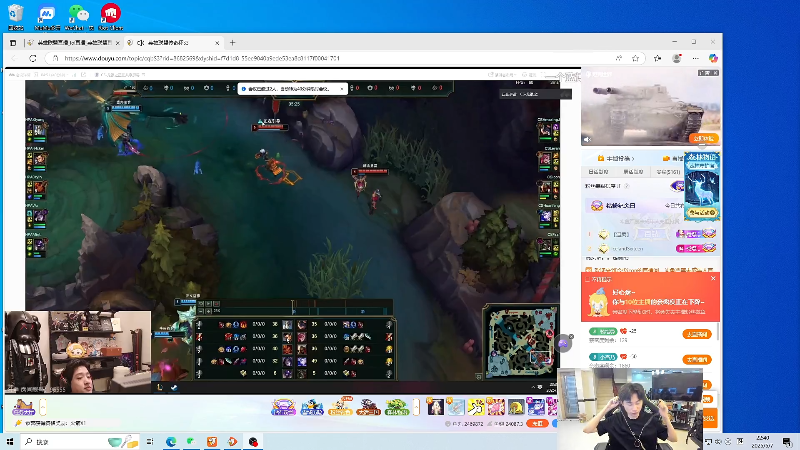Open the browser profile avatar
Screen dimensions: 800x450
pos(677,58)
